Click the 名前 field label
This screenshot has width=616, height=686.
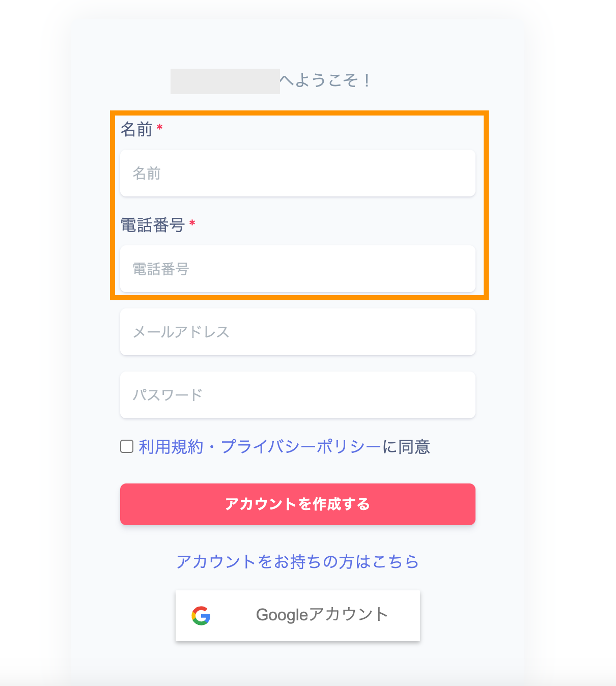click(x=136, y=129)
